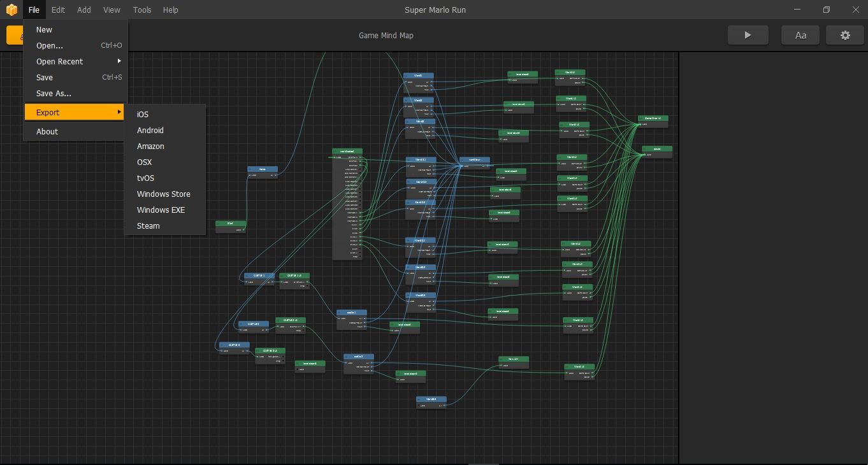Open About from the File menu
The height and width of the screenshot is (465, 868).
click(75, 131)
